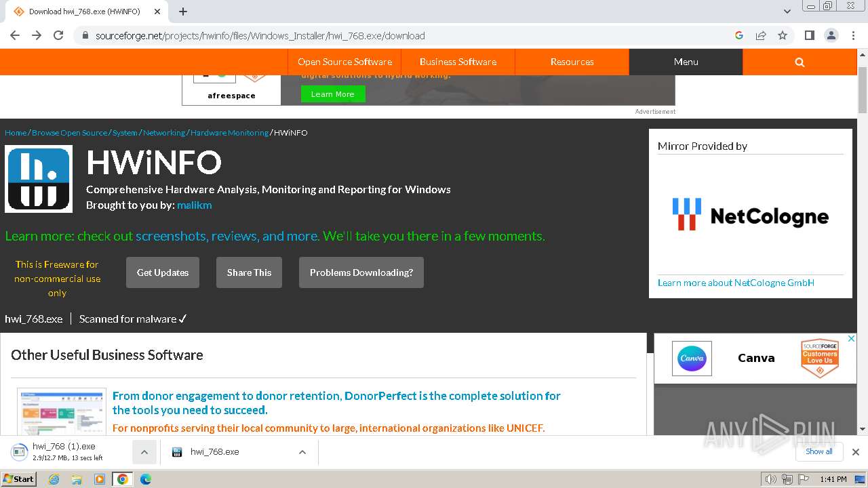Open Hardware Monitoring breadcrumb link
This screenshot has width=868, height=488.
pyautogui.click(x=229, y=133)
